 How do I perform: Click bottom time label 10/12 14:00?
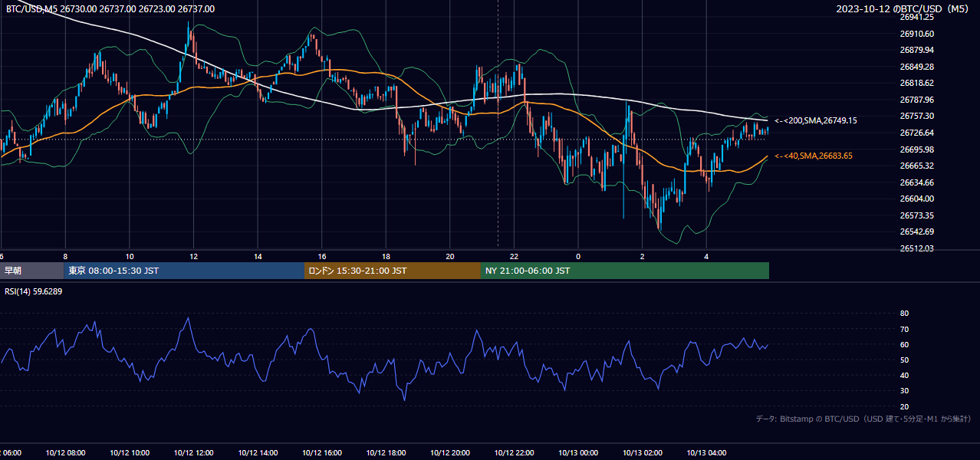258,453
